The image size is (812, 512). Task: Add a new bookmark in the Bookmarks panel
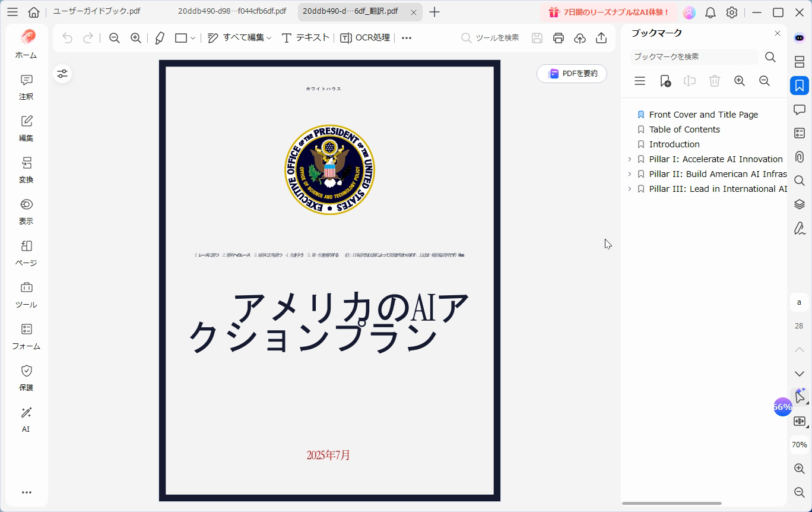pyautogui.click(x=665, y=81)
